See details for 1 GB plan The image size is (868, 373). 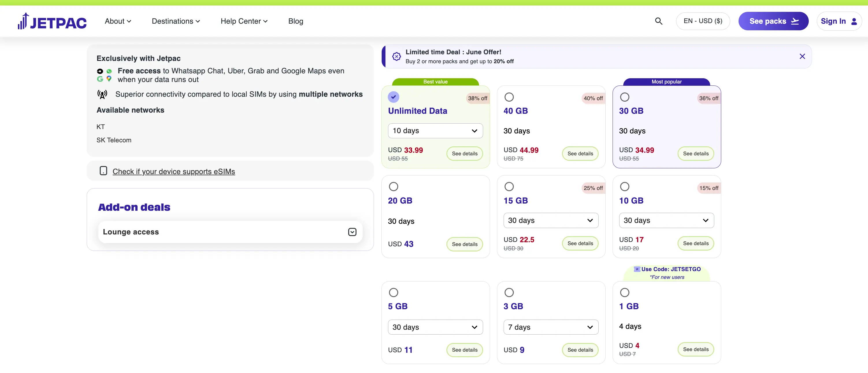695,349
